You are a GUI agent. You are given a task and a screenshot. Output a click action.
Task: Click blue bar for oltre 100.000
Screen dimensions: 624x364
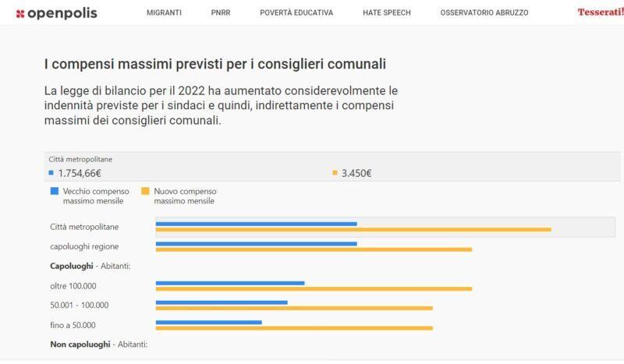click(230, 282)
